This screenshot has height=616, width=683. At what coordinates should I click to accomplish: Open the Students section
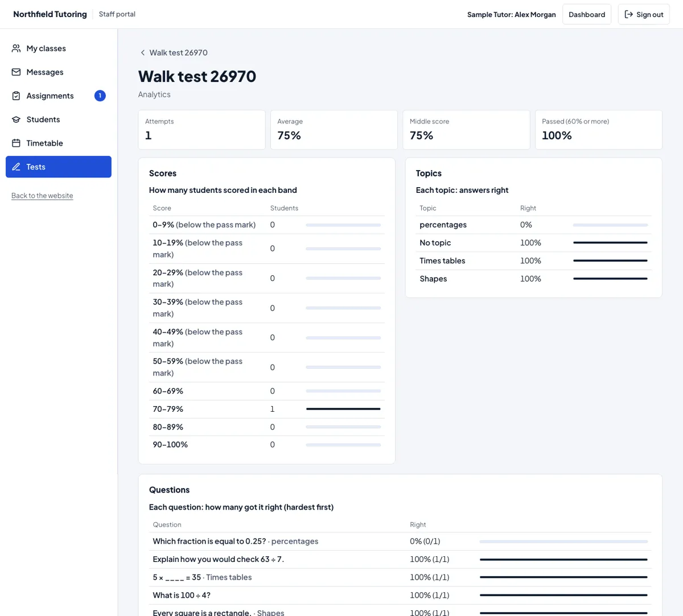pos(59,119)
